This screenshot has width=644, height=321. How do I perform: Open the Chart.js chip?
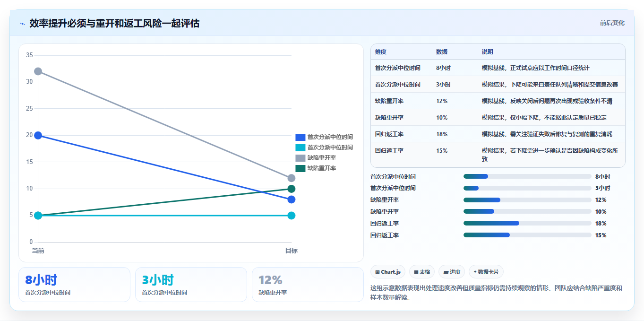pos(388,272)
